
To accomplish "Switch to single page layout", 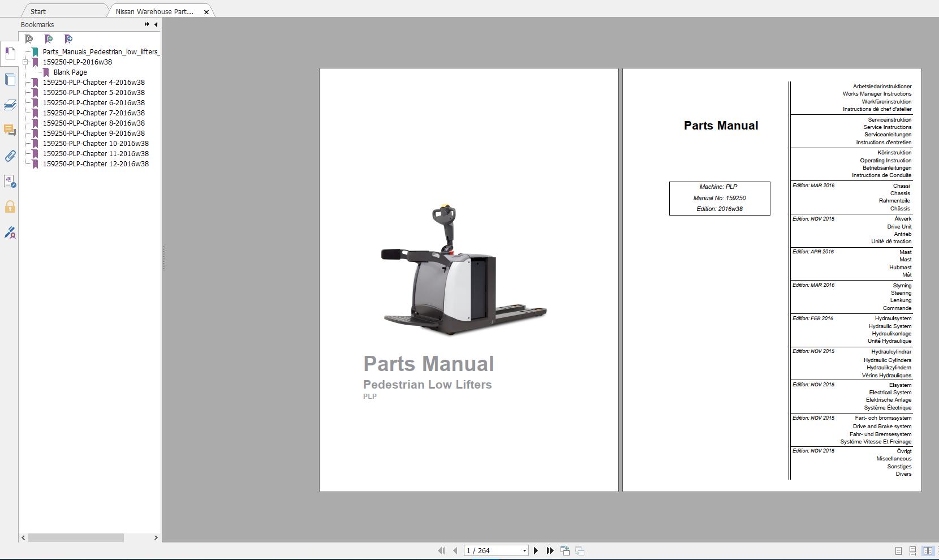I will click(898, 551).
